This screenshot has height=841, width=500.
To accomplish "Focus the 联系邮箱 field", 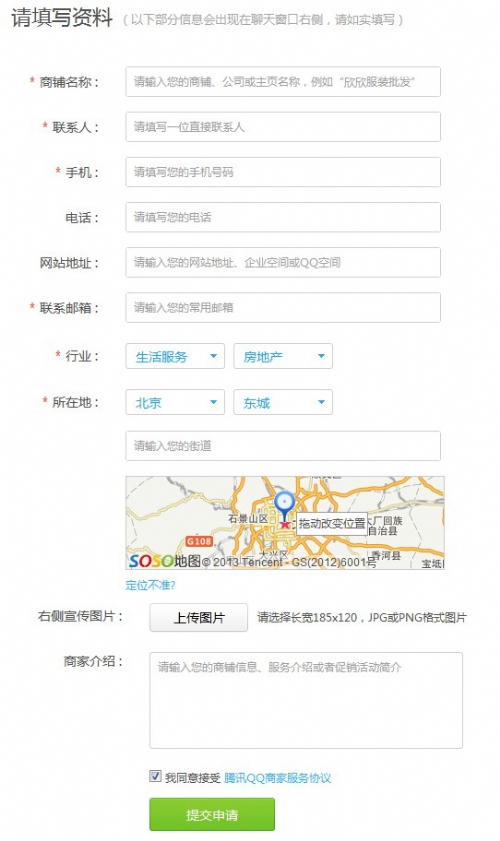I will 283,307.
